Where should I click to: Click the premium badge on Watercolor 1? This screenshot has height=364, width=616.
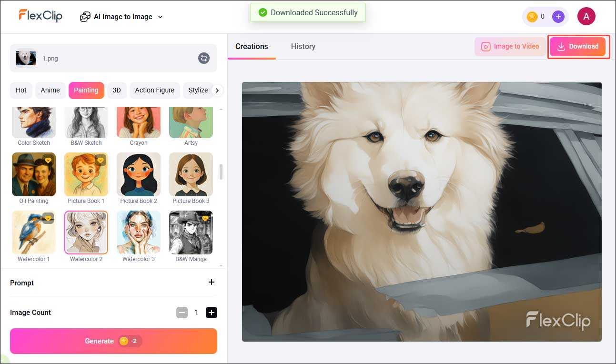pyautogui.click(x=48, y=218)
